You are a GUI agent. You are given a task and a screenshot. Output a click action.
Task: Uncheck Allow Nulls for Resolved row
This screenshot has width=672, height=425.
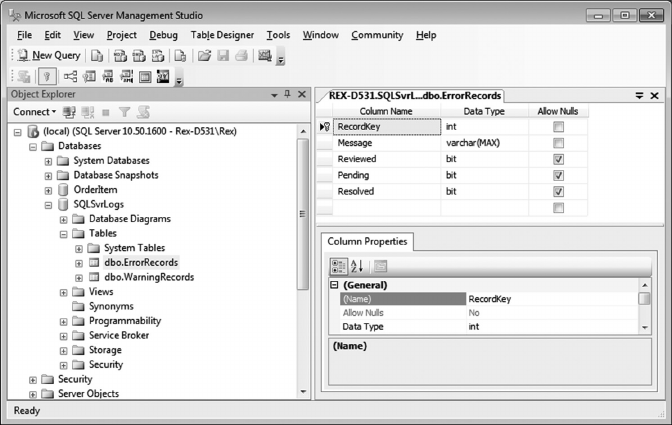(x=558, y=192)
